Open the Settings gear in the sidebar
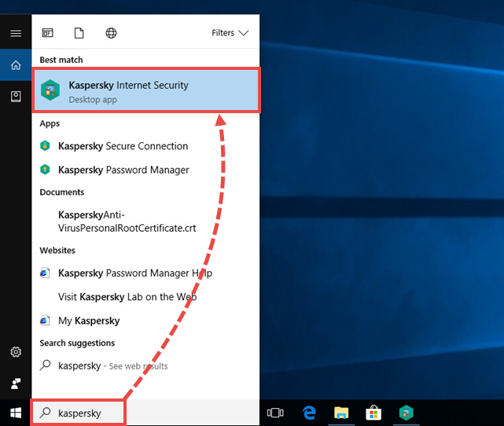 click(16, 352)
